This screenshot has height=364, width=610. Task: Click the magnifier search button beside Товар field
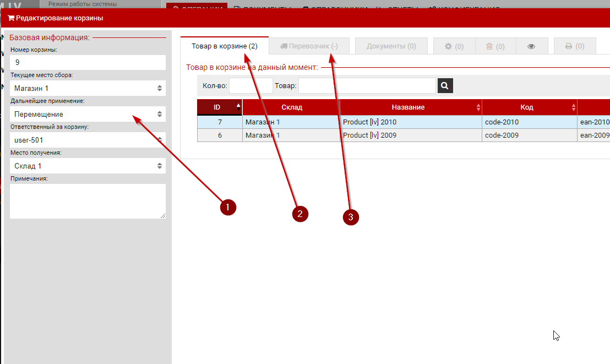pos(445,85)
